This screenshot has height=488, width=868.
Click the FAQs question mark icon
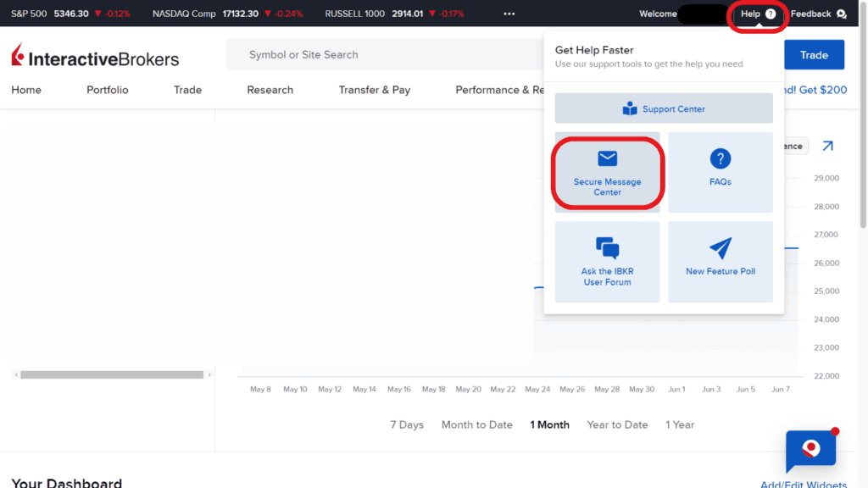coord(720,158)
